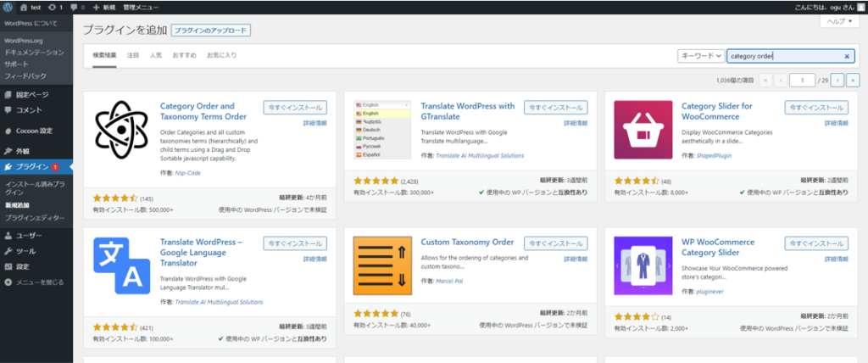
Task: Click プラグインのアップロード button
Action: click(x=211, y=31)
